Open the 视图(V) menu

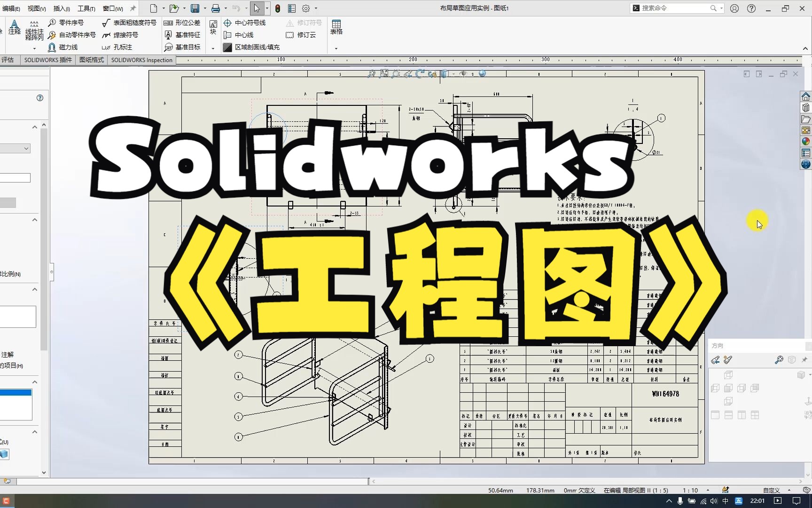point(37,8)
